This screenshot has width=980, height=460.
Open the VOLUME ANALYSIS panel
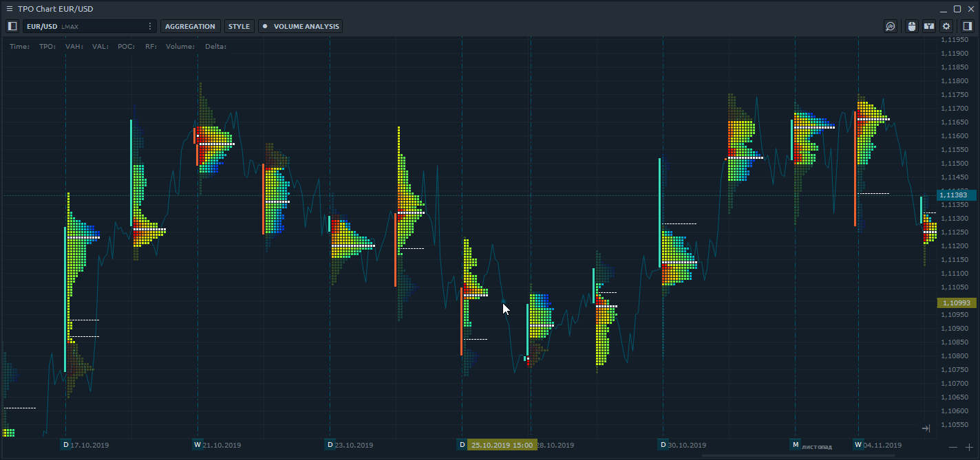tap(301, 26)
